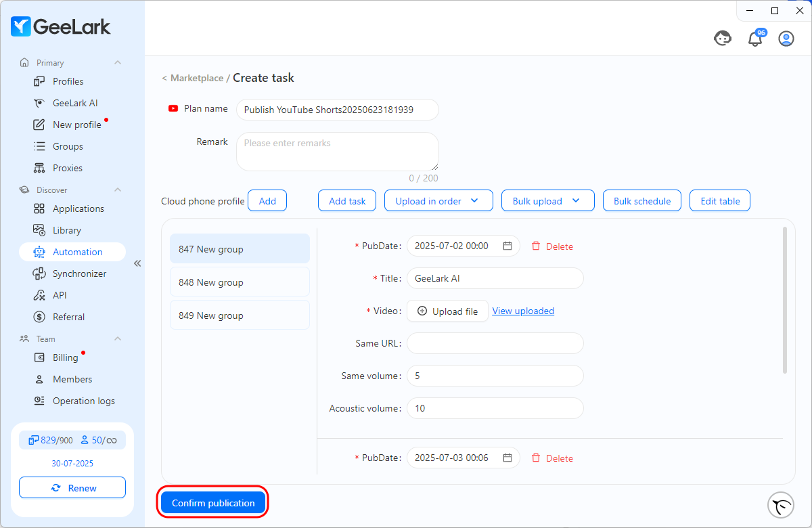Click the Synchronizer icon
This screenshot has height=528, width=812.
point(39,273)
